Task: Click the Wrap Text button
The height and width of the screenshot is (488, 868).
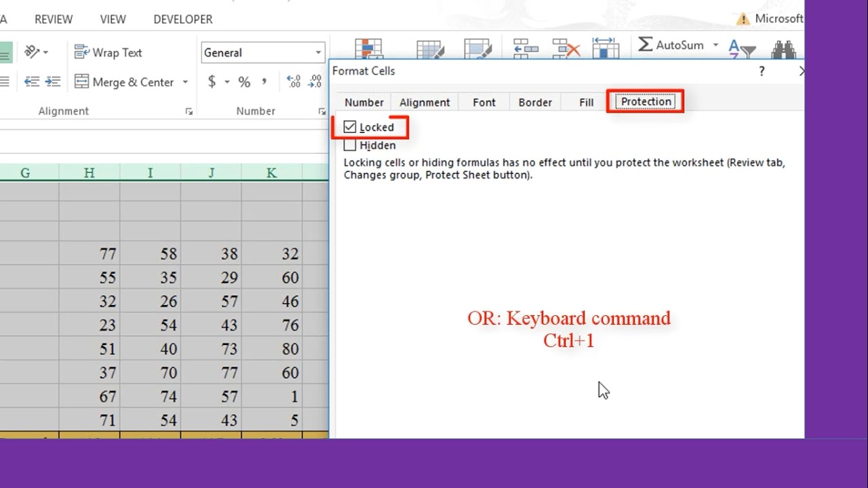Action: (x=108, y=52)
